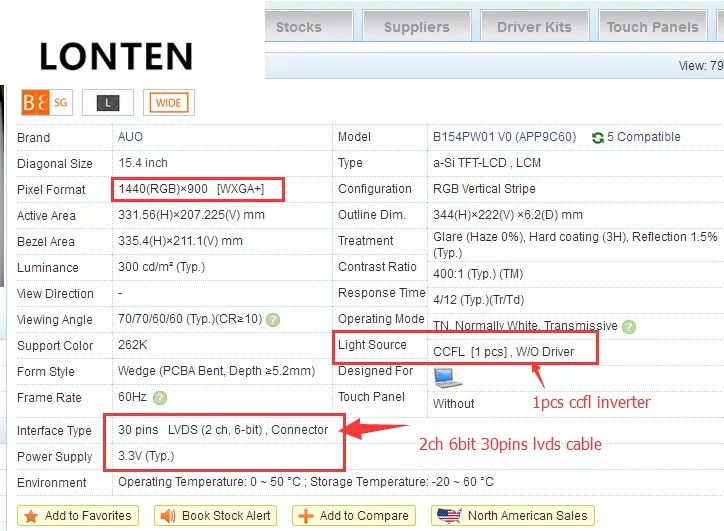Image resolution: width=724 pixels, height=531 pixels.
Task: Click the AUO brand link
Action: [x=131, y=138]
